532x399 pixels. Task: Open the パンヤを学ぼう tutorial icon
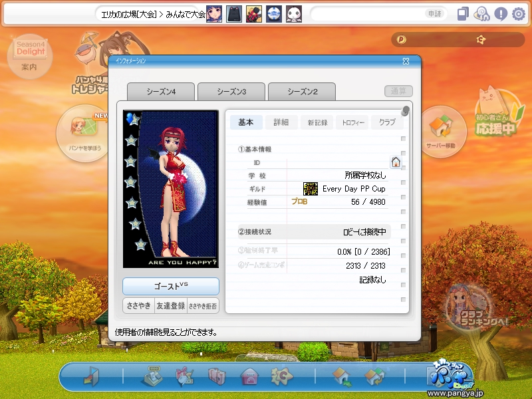coord(84,133)
